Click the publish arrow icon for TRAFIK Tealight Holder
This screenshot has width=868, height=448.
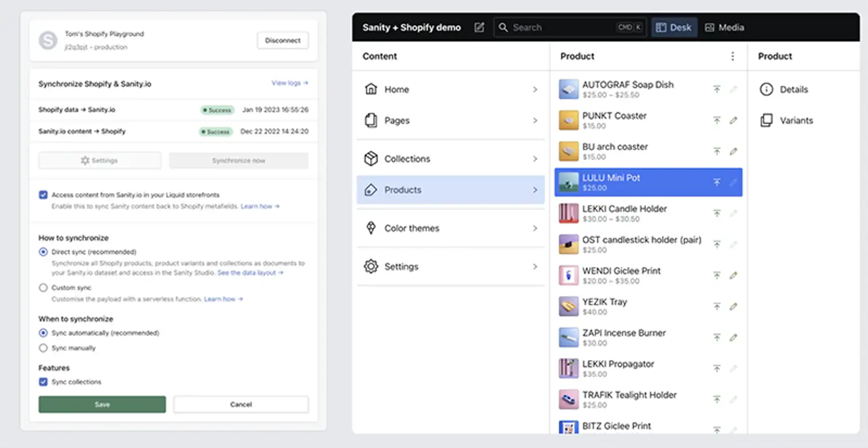(717, 399)
